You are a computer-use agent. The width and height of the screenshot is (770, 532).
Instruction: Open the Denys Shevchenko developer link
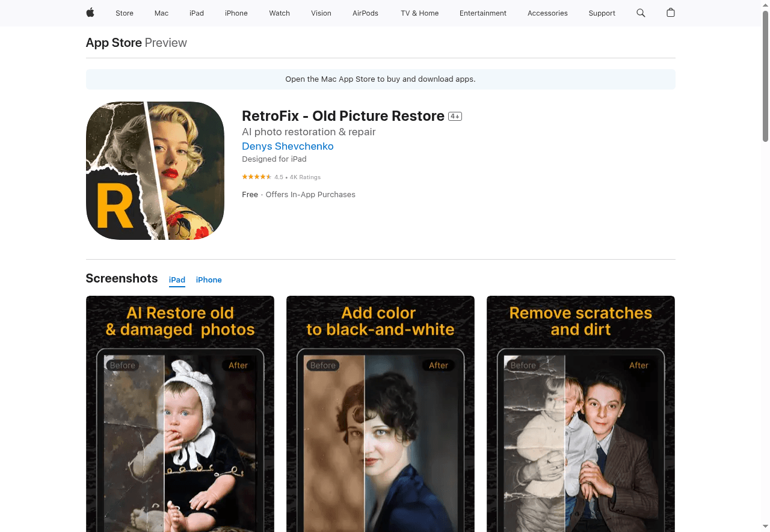[x=288, y=146]
